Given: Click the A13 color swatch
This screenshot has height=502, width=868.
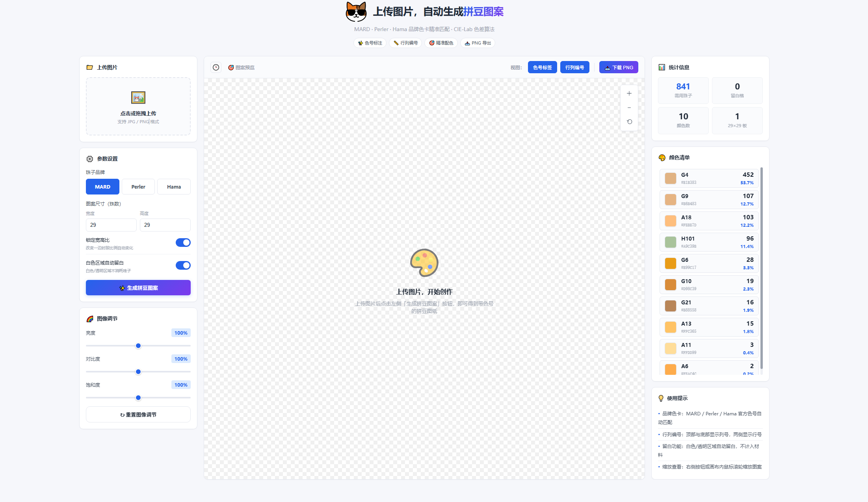Looking at the screenshot, I should [x=671, y=327].
